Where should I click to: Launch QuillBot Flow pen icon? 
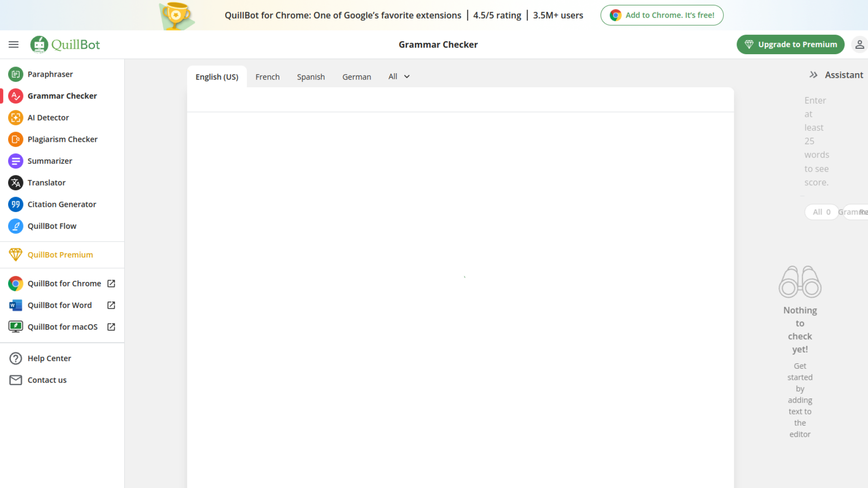pos(15,226)
